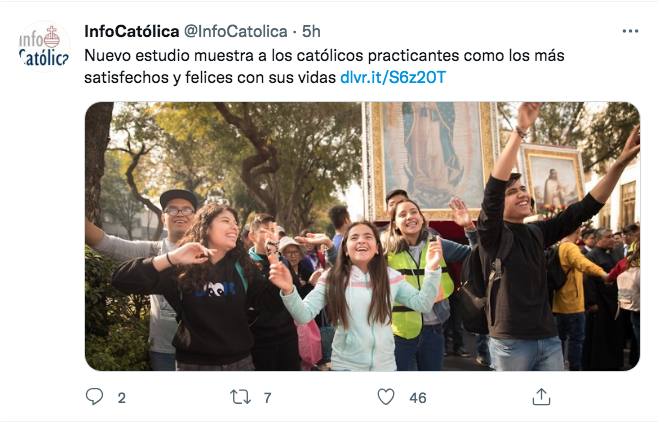Click the InfoCatólica profile avatar
Screen dimensions: 658x422
click(x=44, y=47)
